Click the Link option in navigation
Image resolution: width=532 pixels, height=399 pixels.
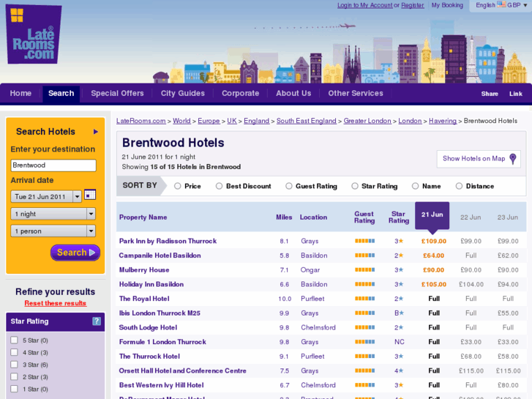click(516, 94)
